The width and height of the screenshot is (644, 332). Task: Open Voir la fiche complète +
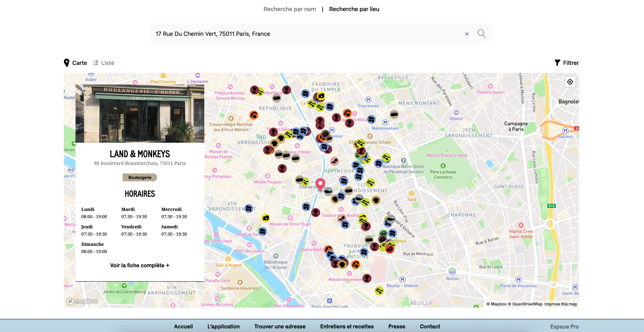(140, 265)
